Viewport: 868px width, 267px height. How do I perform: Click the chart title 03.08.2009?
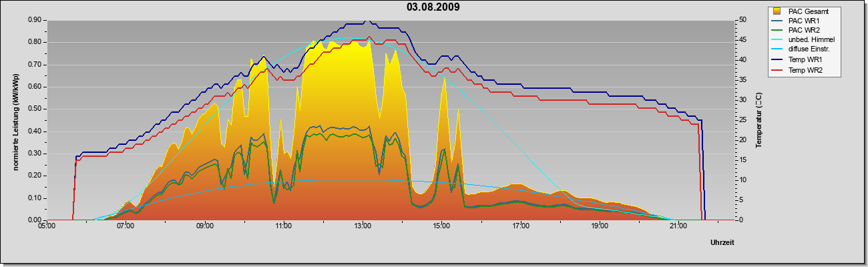[433, 7]
